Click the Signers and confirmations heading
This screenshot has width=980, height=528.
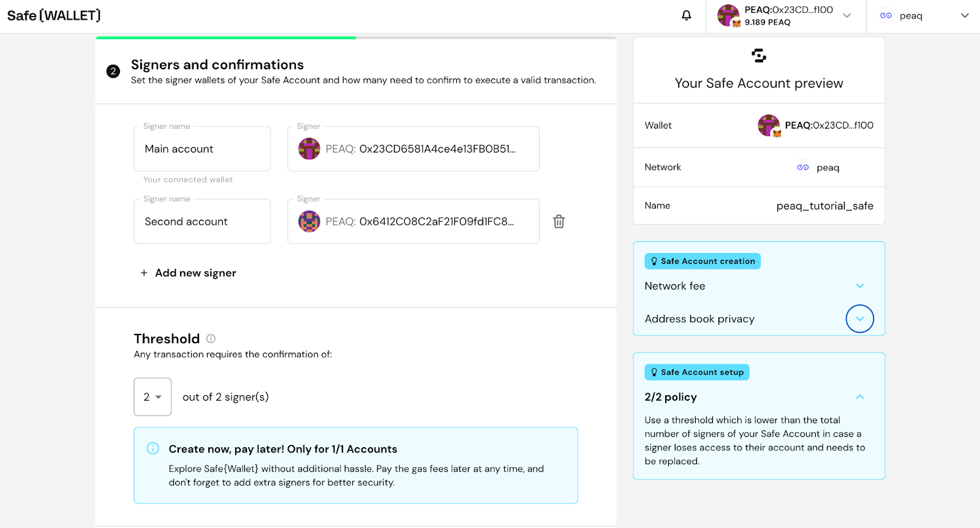click(x=217, y=65)
